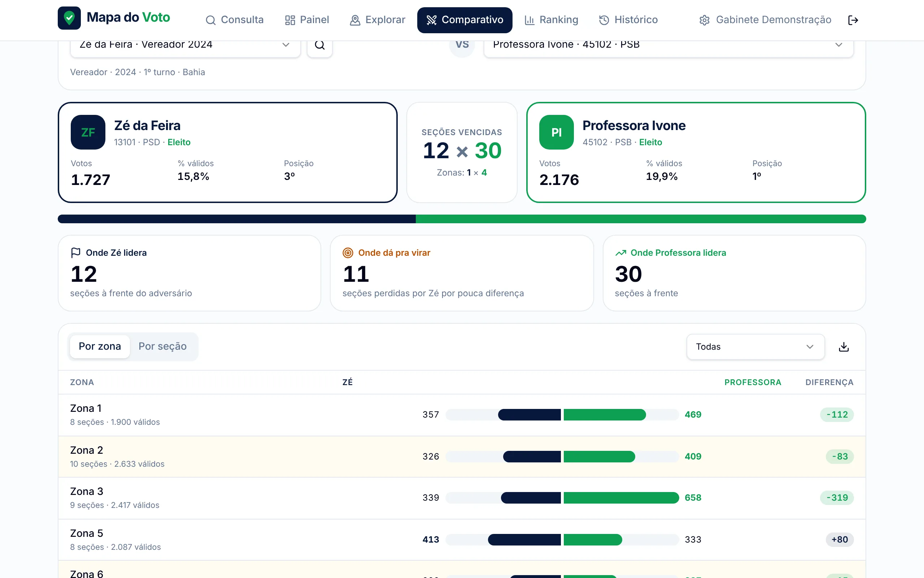The image size is (924, 578).
Task: Switch to Por seção view
Action: point(163,346)
